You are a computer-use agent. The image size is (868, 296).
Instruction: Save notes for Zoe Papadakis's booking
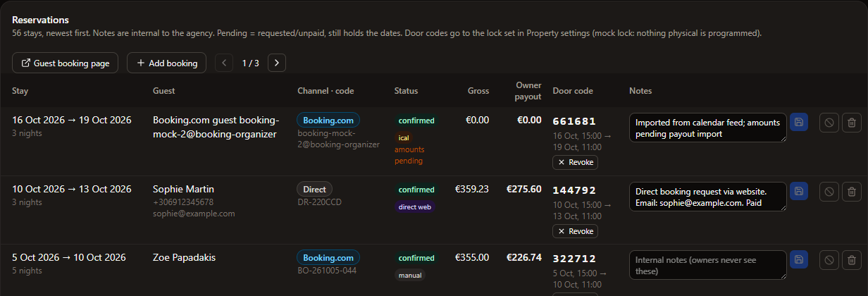click(799, 260)
